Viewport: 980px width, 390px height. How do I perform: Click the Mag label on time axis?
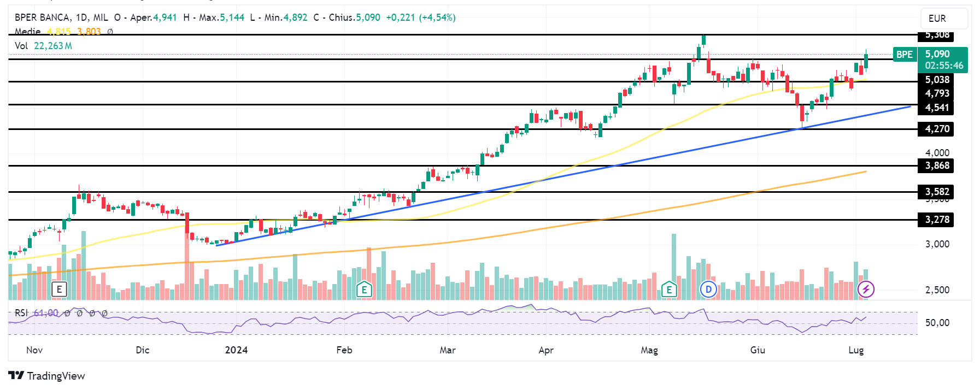(x=649, y=350)
